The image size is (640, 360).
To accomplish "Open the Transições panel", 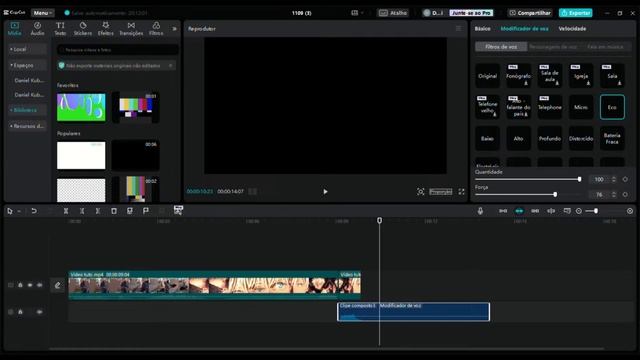I will pyautogui.click(x=131, y=29).
